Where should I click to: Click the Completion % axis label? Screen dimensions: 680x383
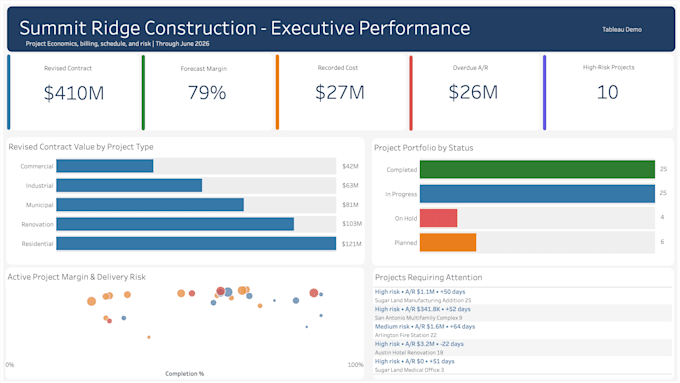point(184,373)
